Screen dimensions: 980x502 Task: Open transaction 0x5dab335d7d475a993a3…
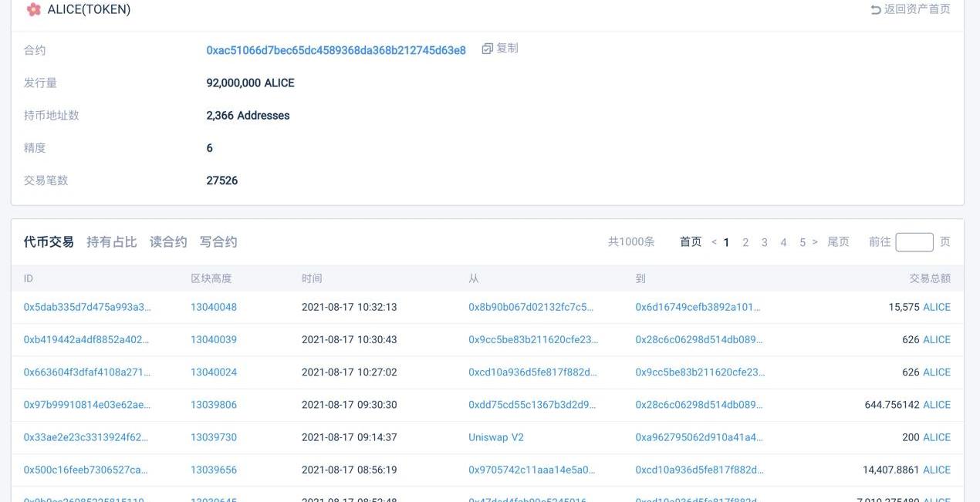point(87,307)
